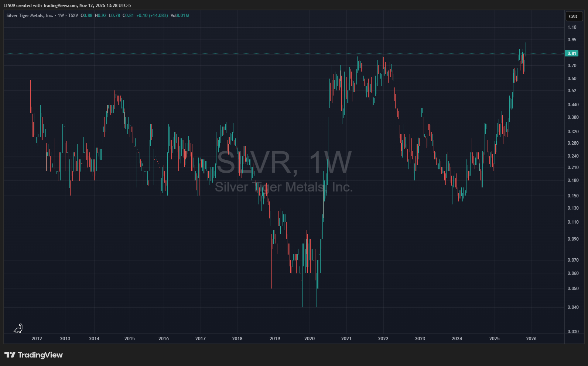Open the CAD currency selector
The height and width of the screenshot is (366, 588).
pyautogui.click(x=573, y=16)
